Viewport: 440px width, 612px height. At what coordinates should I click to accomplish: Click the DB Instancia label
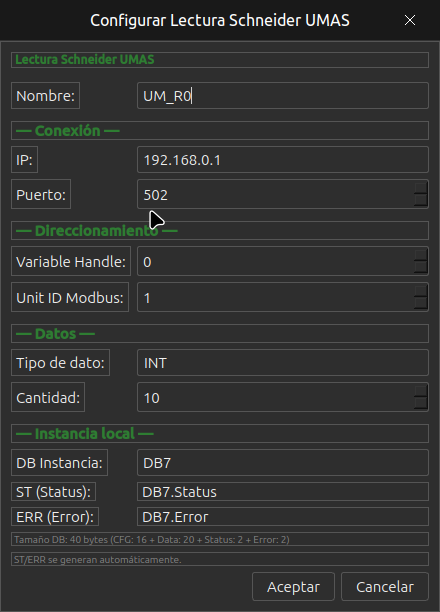[x=59, y=463]
